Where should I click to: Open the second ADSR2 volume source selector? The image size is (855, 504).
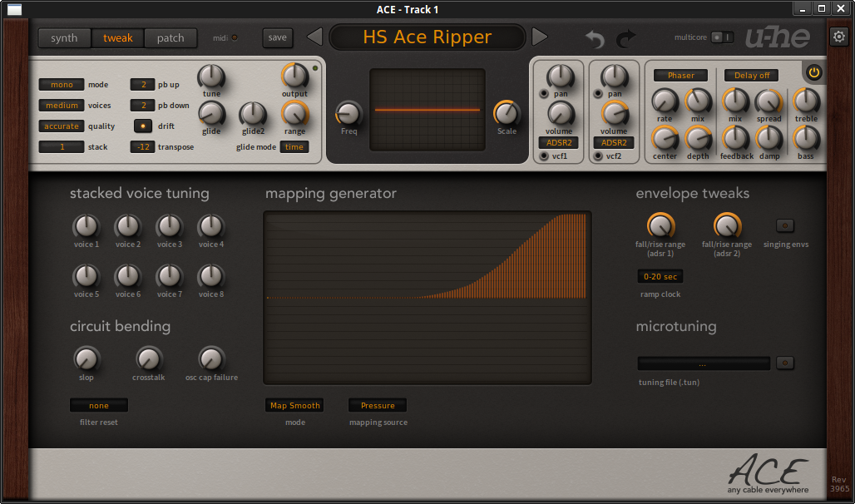click(x=614, y=143)
